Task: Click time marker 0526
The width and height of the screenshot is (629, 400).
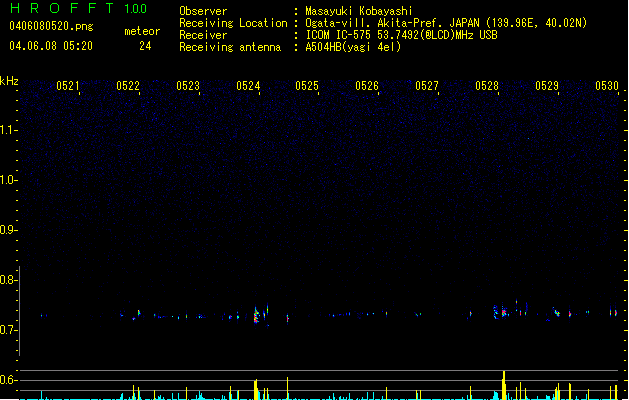Action: (x=367, y=86)
